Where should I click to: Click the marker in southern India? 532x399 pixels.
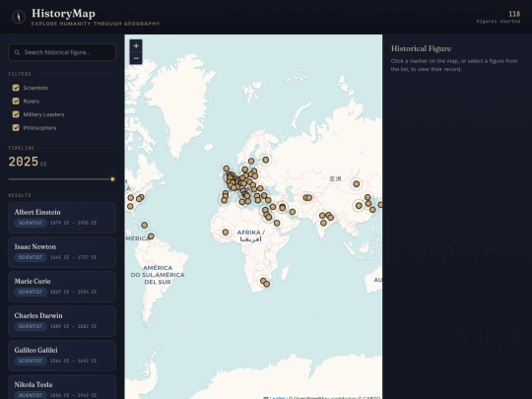(x=323, y=223)
